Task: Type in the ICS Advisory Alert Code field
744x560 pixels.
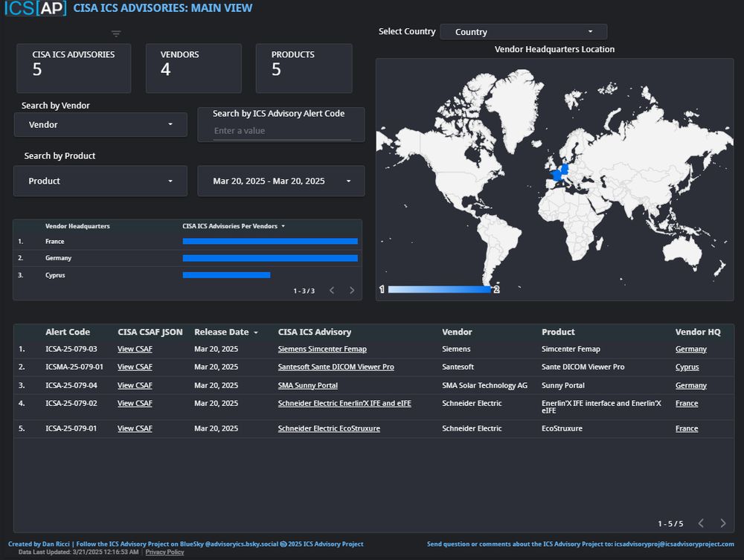Action: point(281,131)
